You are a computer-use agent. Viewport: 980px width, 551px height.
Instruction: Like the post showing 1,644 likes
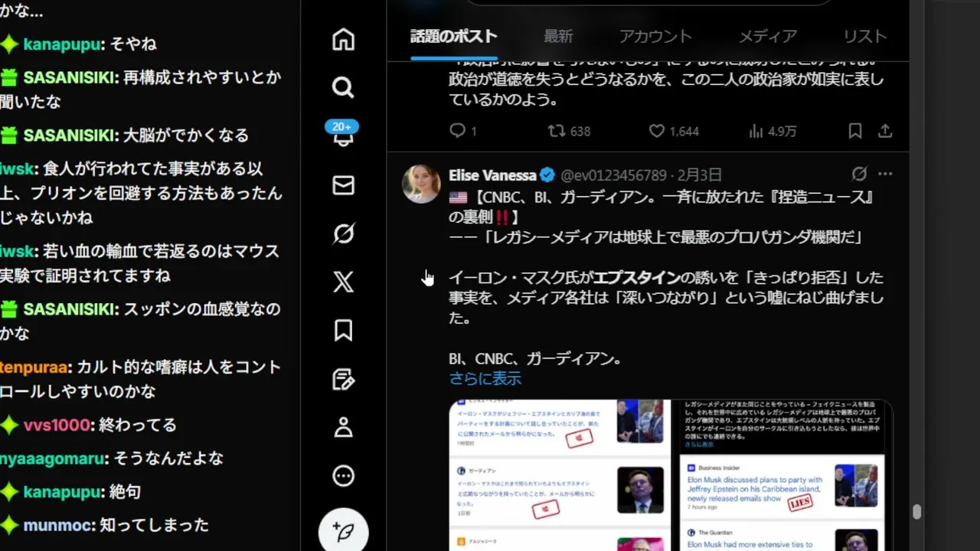click(x=674, y=131)
